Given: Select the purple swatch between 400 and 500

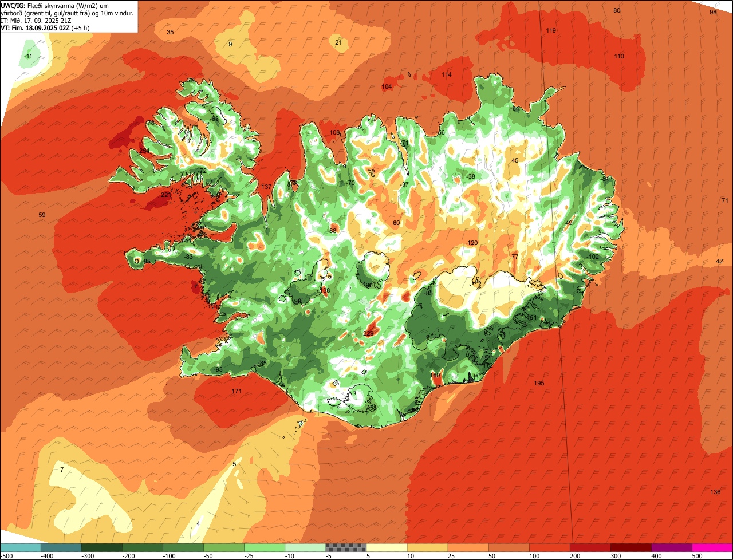Looking at the screenshot, I should [x=672, y=547].
